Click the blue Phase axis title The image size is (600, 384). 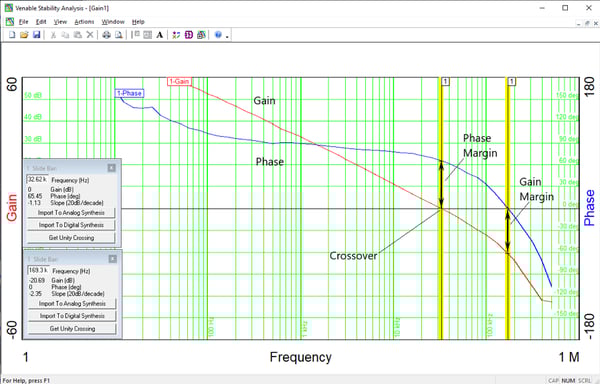coord(589,207)
